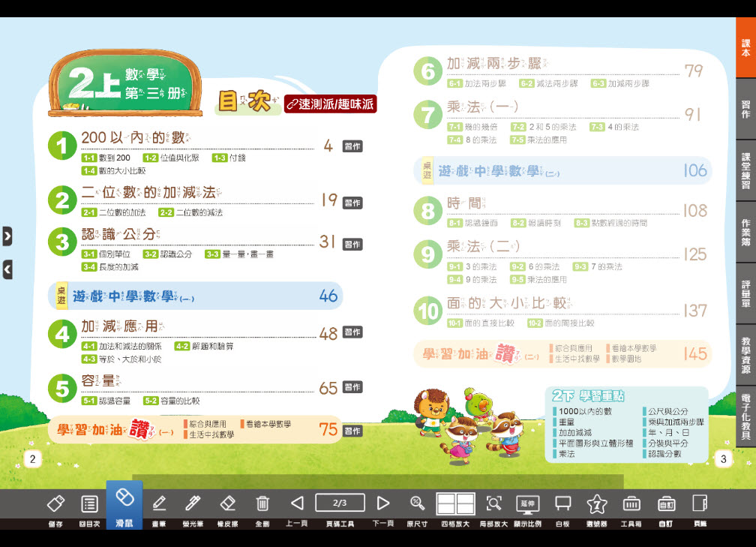Click the 速測派/趣味派 link button

(330, 104)
